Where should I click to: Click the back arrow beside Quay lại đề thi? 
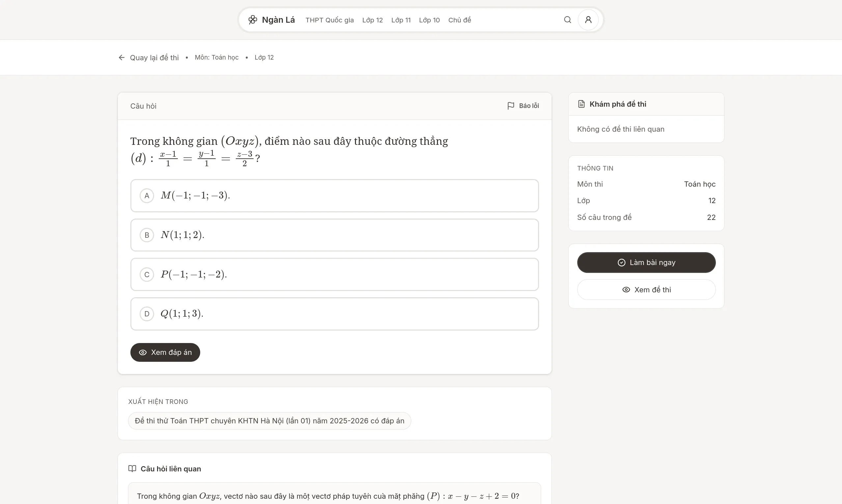(x=121, y=57)
